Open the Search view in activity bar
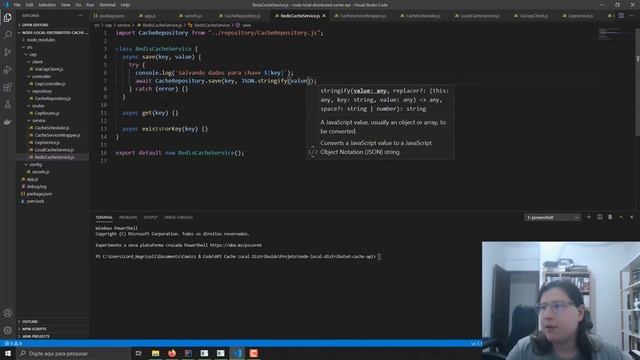This screenshot has width=640, height=360. pos(7,35)
